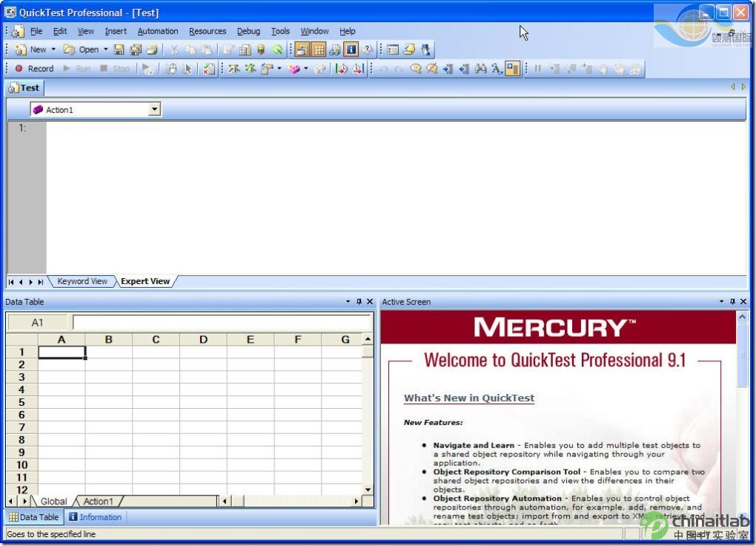This screenshot has height=546, width=756.
Task: Pin the Data Table pane
Action: coord(359,301)
